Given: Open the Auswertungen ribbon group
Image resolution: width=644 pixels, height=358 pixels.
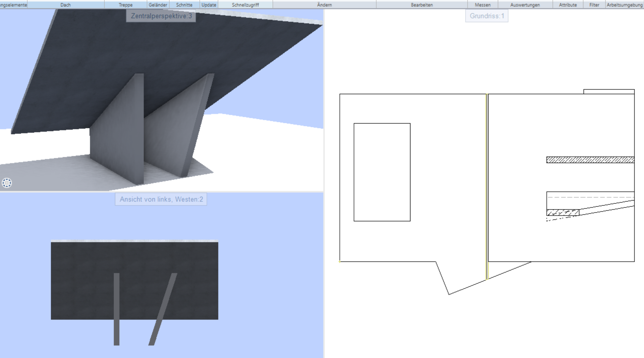Looking at the screenshot, I should (525, 5).
